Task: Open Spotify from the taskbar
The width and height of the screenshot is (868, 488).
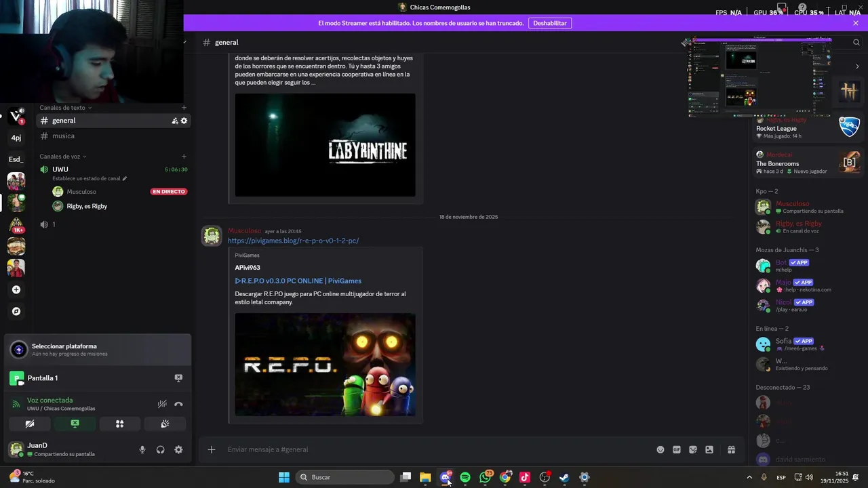Action: [465, 477]
